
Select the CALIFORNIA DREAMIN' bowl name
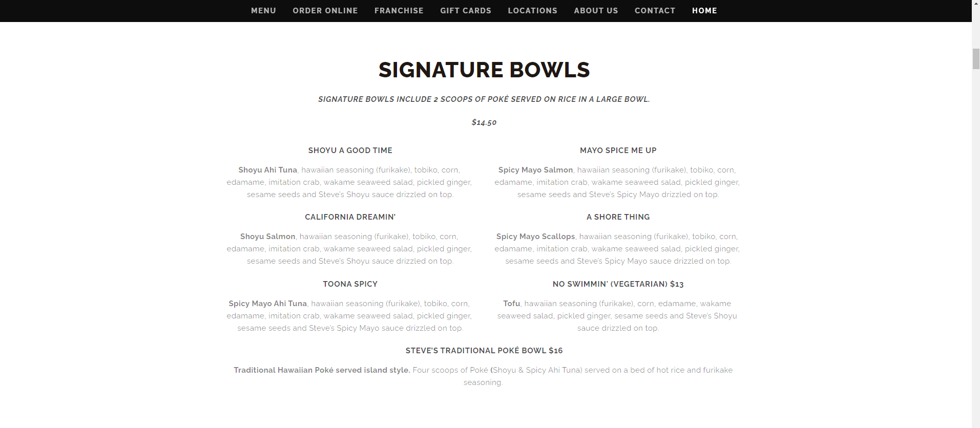[x=350, y=217]
